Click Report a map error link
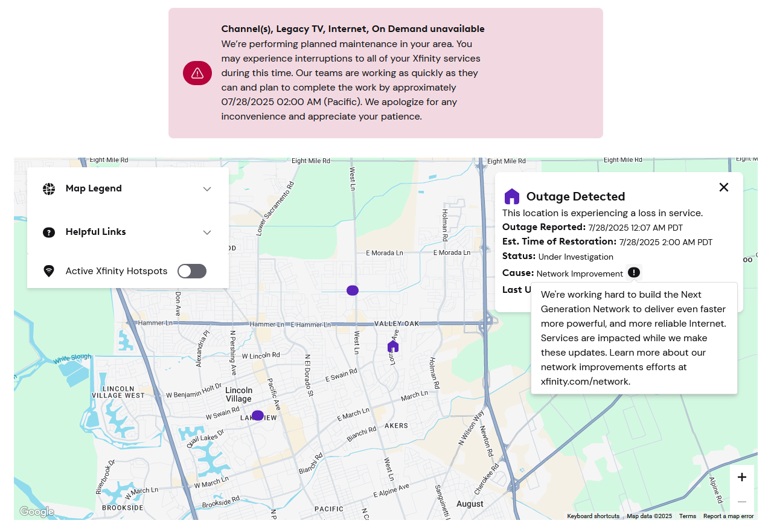Viewport: 771px width, 532px height. tap(729, 516)
